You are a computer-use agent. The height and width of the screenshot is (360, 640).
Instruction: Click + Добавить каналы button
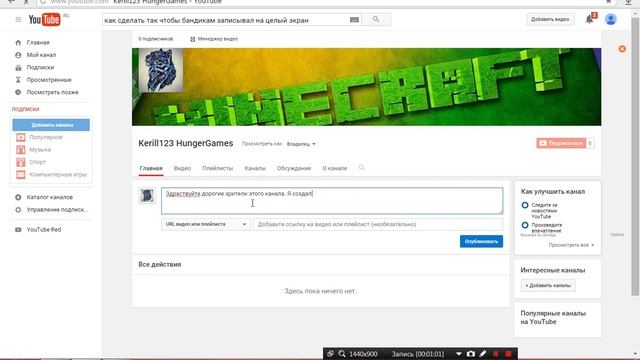(548, 285)
